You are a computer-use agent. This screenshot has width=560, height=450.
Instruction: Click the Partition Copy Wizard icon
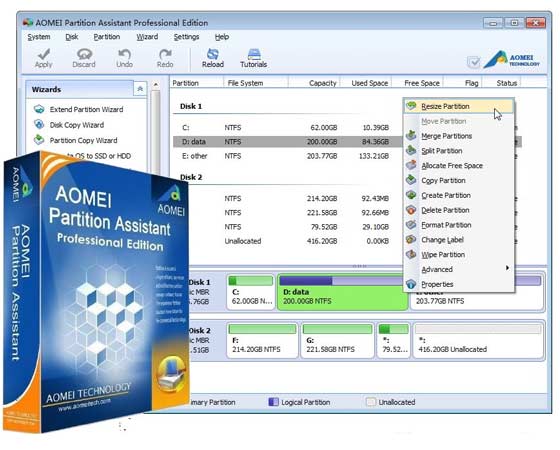39,140
